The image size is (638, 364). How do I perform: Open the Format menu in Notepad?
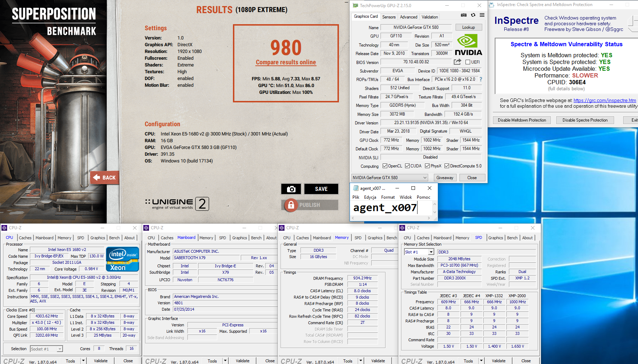pyautogui.click(x=388, y=197)
